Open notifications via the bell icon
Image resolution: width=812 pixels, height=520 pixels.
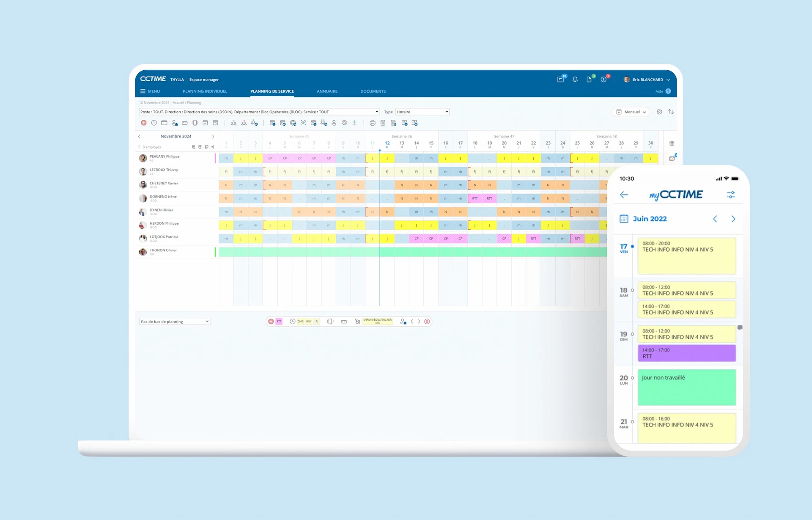pos(575,79)
